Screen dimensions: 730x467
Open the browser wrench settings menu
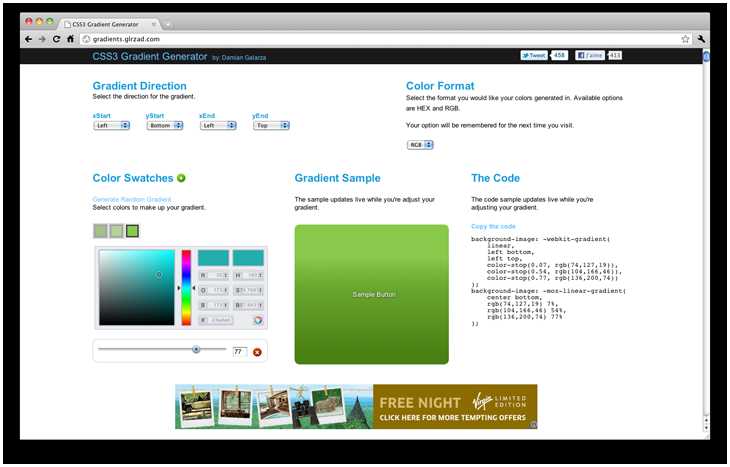[701, 40]
